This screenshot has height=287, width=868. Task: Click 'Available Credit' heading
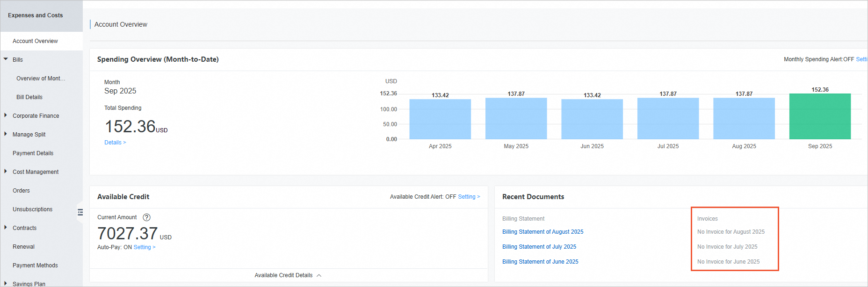tap(123, 197)
